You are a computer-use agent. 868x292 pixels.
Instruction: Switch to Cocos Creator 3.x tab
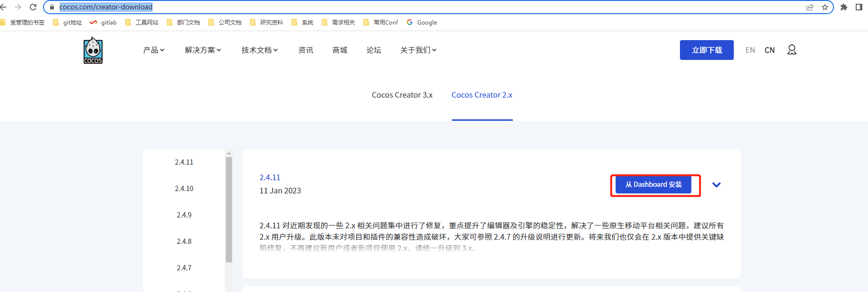coord(402,95)
